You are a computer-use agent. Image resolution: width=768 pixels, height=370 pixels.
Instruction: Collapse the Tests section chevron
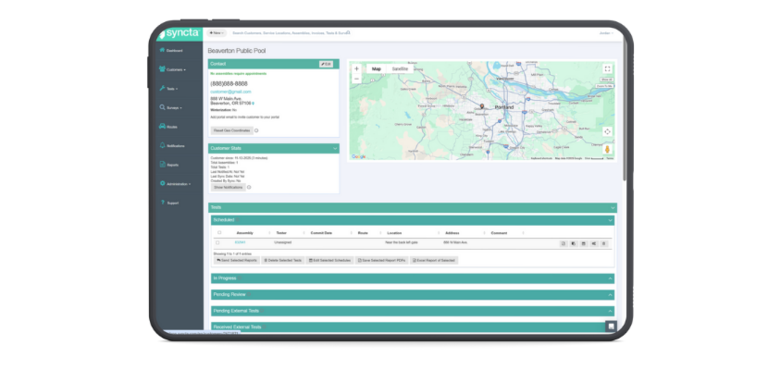613,208
